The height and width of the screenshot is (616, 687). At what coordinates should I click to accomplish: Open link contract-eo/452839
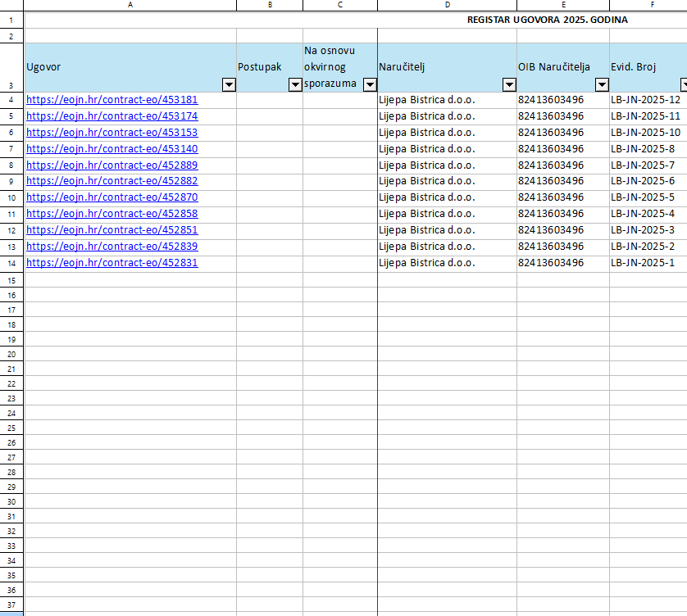(112, 246)
